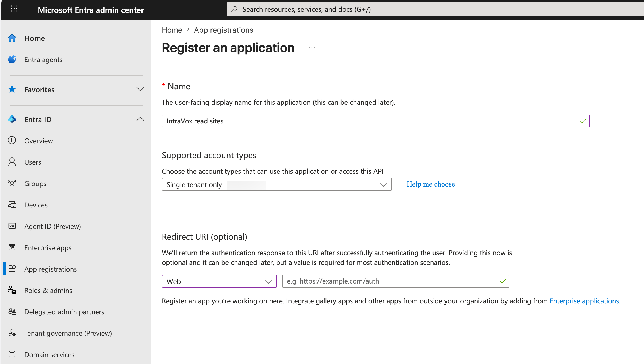Go to Users in the sidebar
The height and width of the screenshot is (364, 644).
[x=33, y=162]
